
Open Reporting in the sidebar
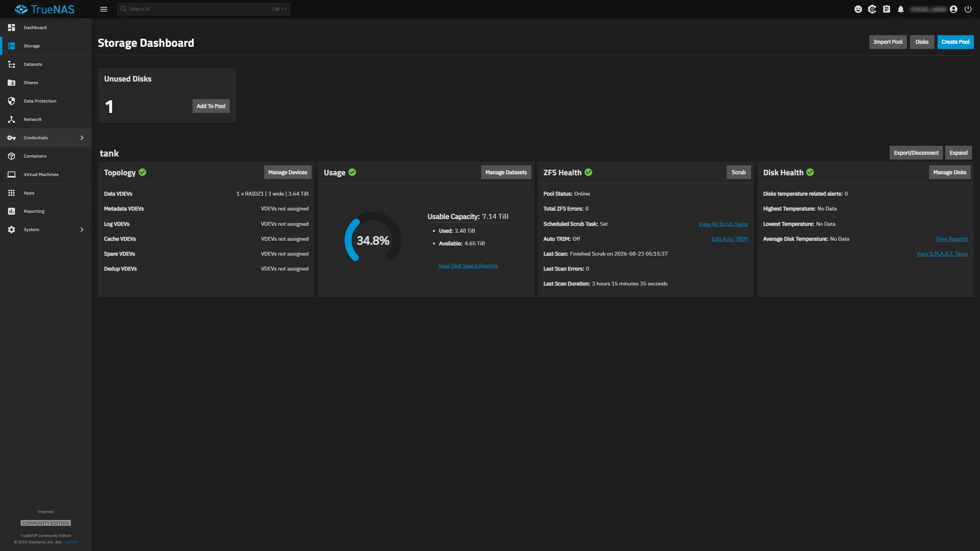point(46,211)
